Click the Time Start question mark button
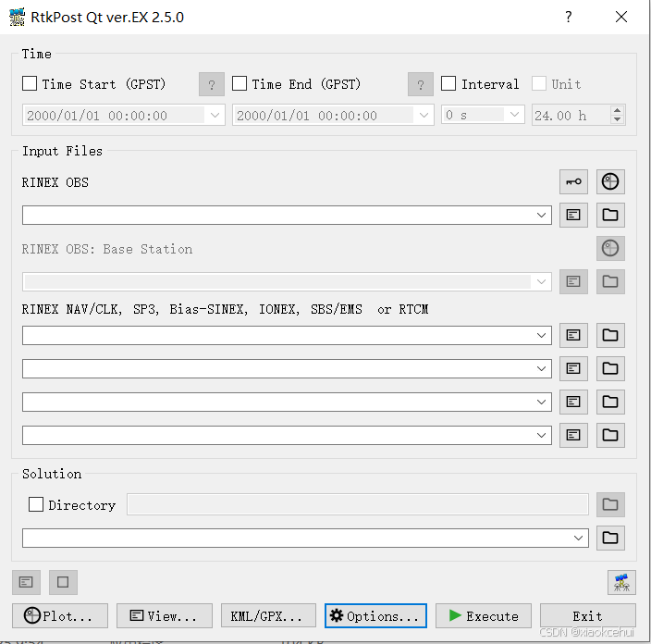Viewport: 651px width, 644px height. click(212, 84)
